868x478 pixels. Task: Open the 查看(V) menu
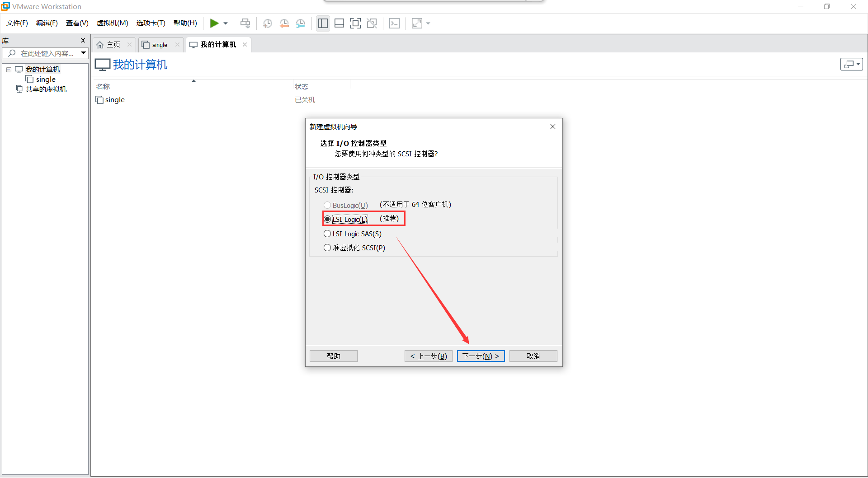click(x=77, y=23)
